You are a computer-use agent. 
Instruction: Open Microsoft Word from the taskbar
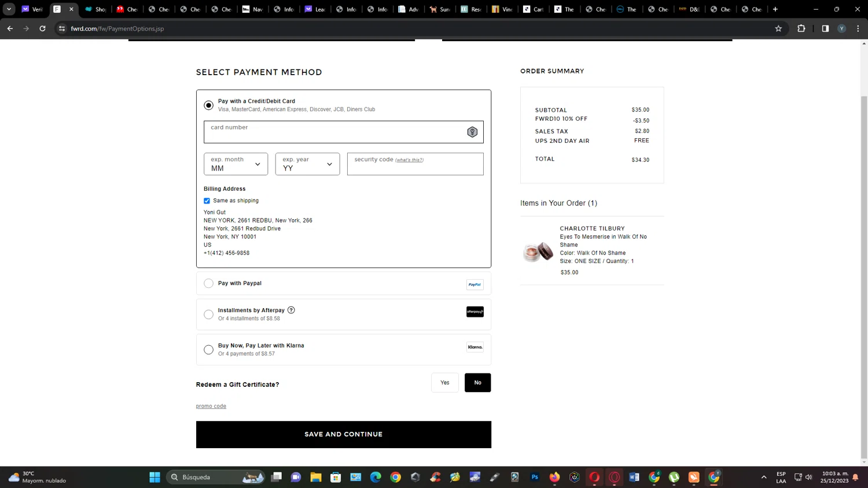[x=634, y=477]
